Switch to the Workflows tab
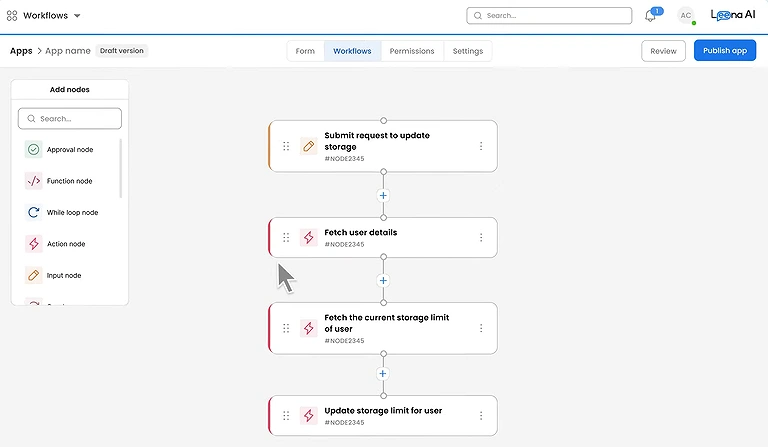The image size is (768, 447). click(352, 51)
